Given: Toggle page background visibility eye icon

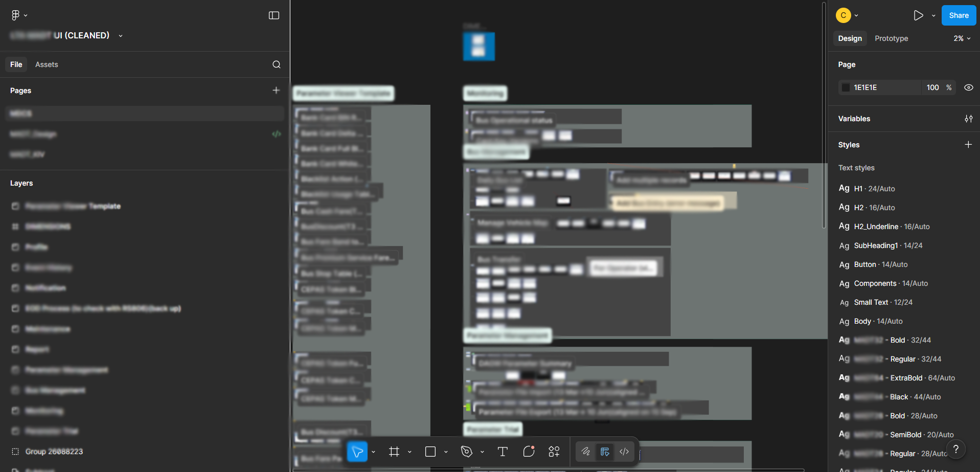Looking at the screenshot, I should click(968, 87).
